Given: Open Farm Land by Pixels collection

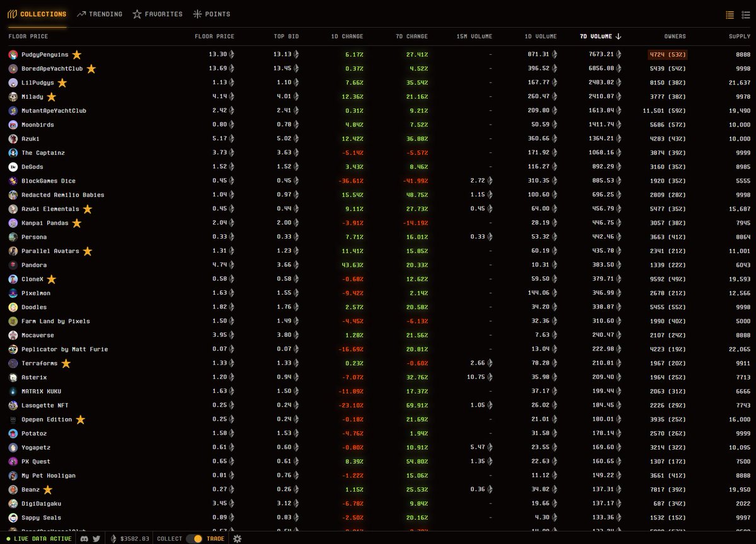Looking at the screenshot, I should (55, 321).
